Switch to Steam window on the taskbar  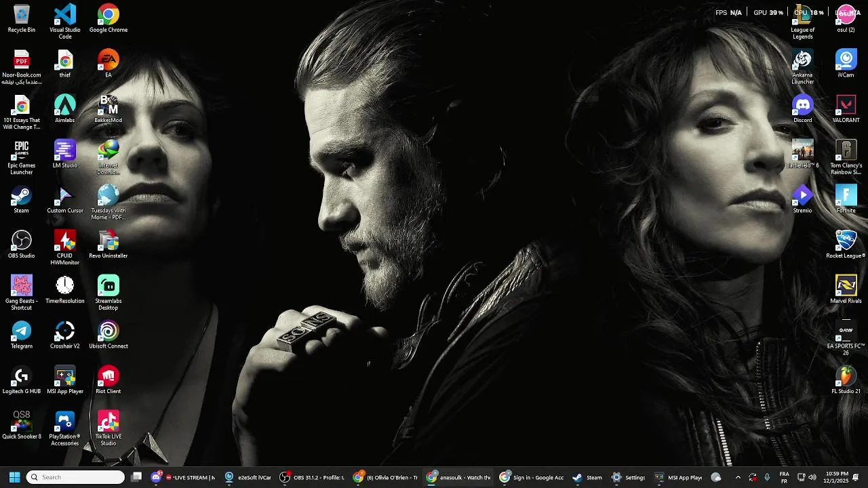[x=587, y=477]
